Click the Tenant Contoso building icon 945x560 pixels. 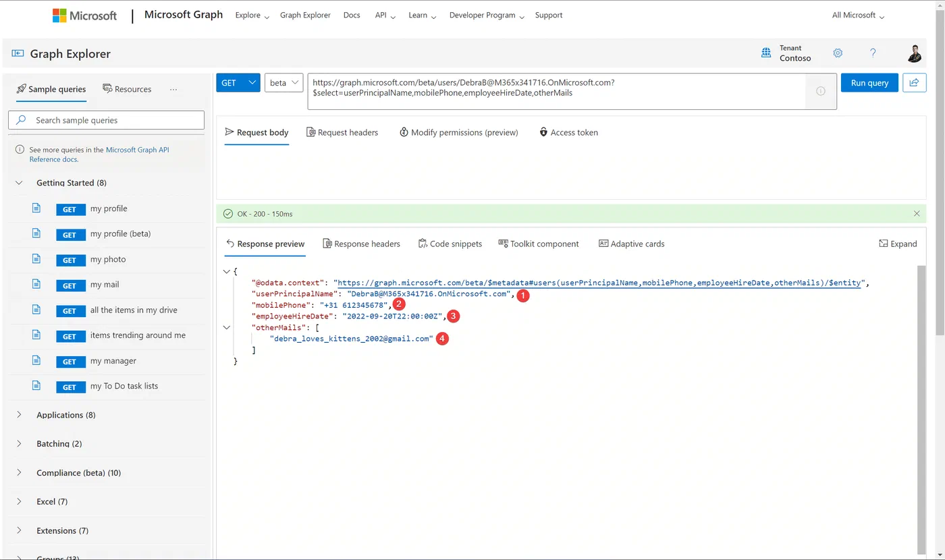[x=766, y=53]
